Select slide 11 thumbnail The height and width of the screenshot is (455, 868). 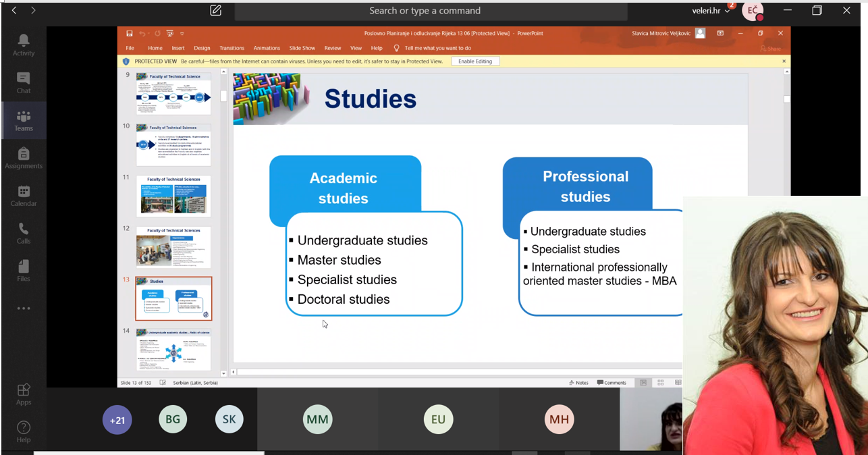[x=173, y=196]
